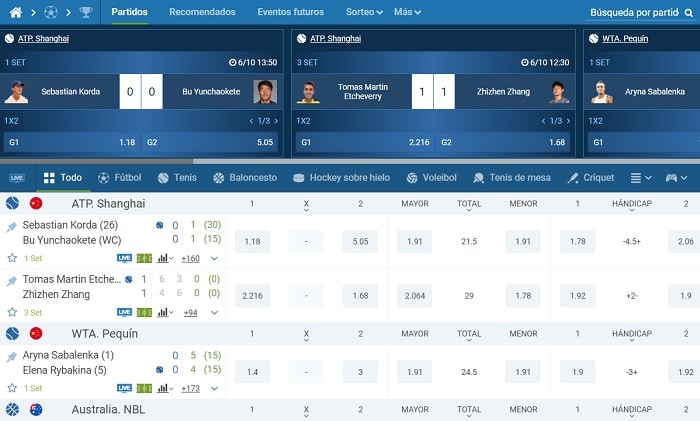700x421 pixels.
Task: Select odds 5.05 for Bu Yunchaokete win
Action: pyautogui.click(x=360, y=242)
